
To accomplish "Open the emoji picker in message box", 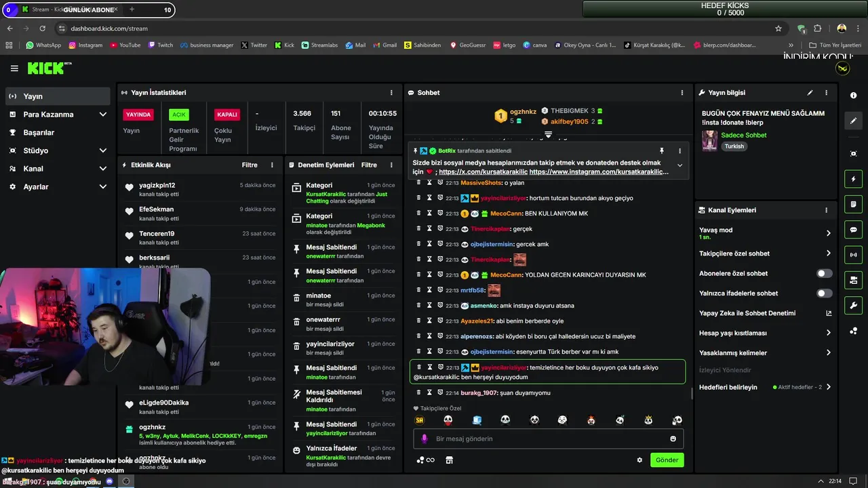I will point(673,439).
